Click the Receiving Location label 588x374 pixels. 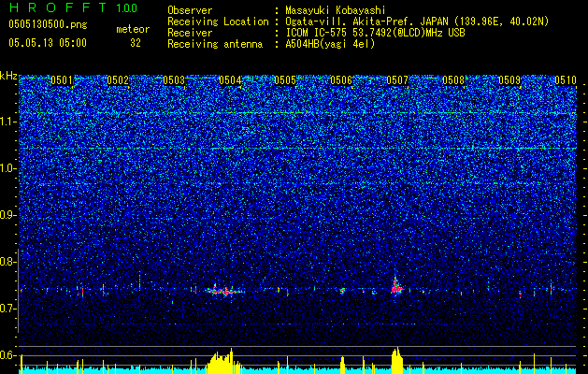pyautogui.click(x=218, y=22)
